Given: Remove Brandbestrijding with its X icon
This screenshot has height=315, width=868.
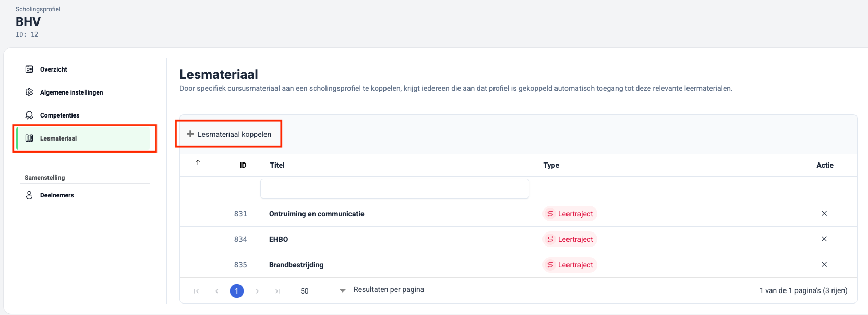Looking at the screenshot, I should (824, 264).
